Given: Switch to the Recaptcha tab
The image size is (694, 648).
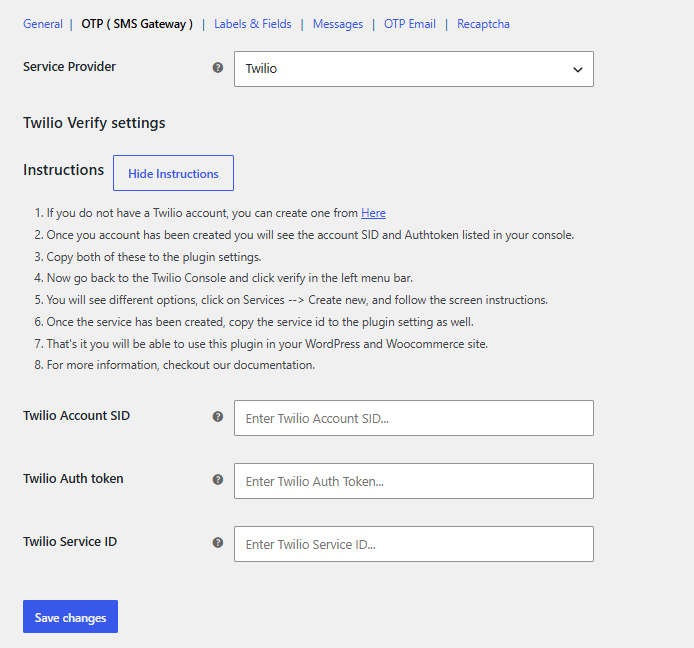Looking at the screenshot, I should pyautogui.click(x=483, y=24).
